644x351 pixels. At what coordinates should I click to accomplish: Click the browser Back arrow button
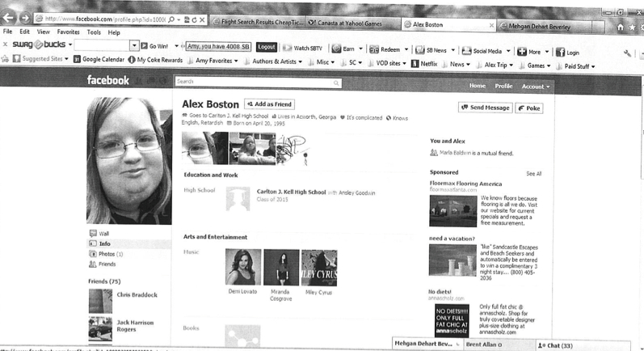(9, 17)
